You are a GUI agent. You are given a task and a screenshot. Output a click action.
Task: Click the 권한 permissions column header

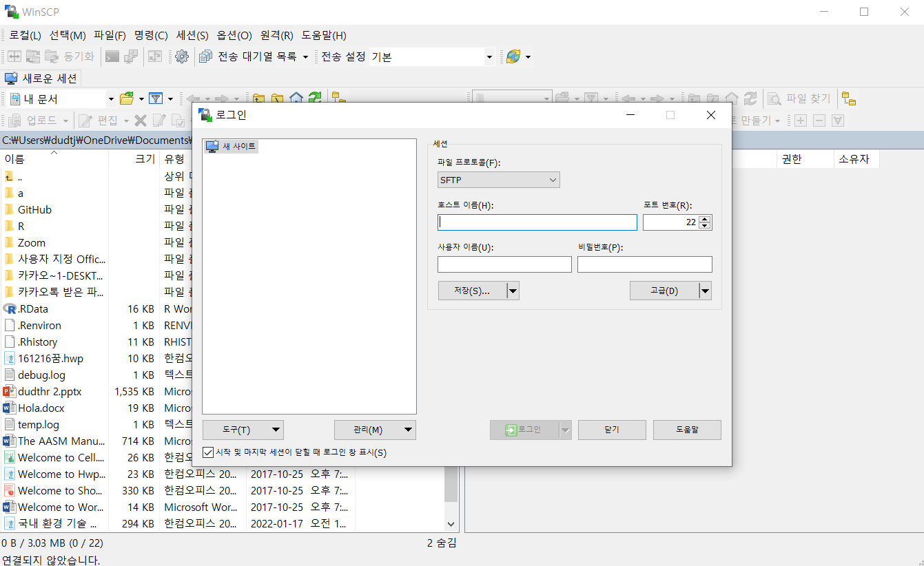[804, 159]
